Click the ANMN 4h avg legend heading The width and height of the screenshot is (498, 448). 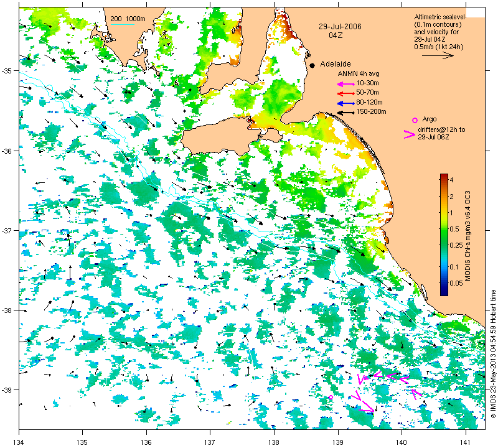coord(359,73)
